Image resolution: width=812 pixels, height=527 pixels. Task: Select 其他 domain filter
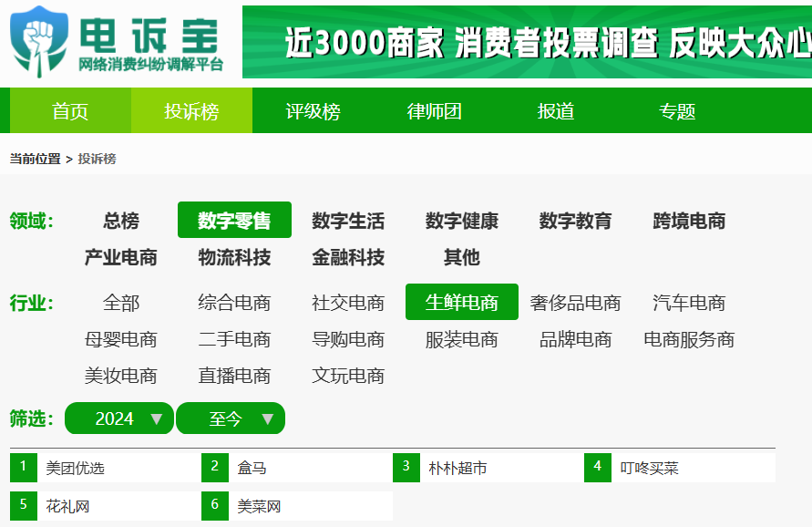tap(461, 257)
